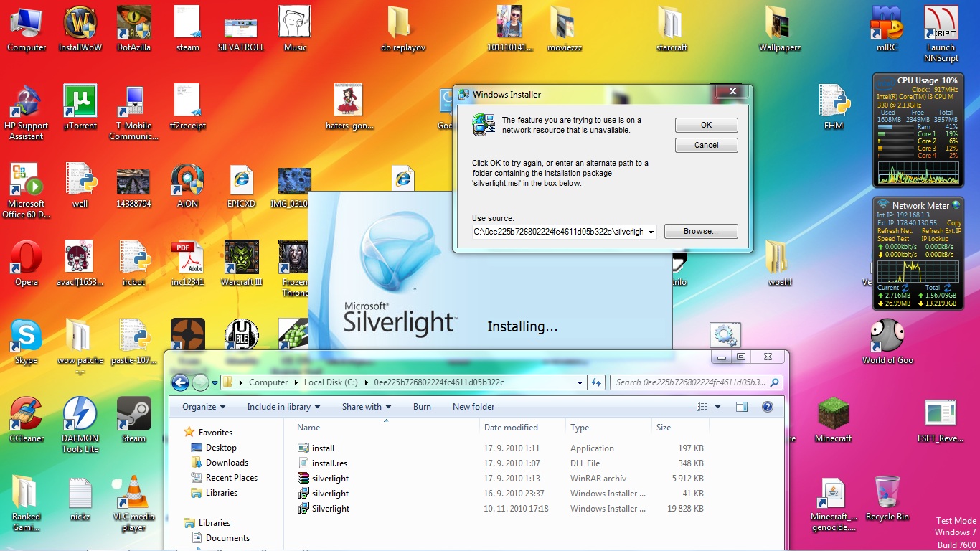Launch Skype from the desktop

(x=27, y=336)
